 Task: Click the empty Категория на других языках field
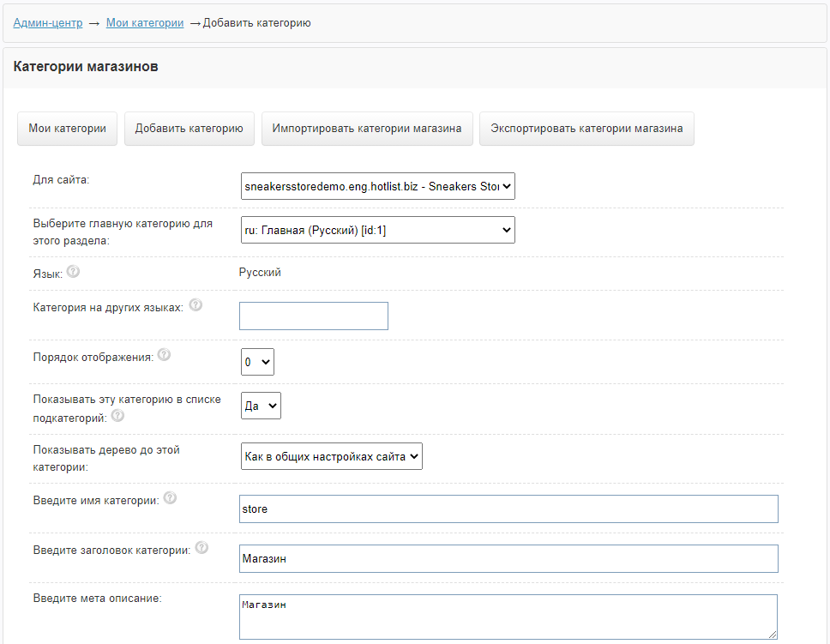click(x=314, y=316)
